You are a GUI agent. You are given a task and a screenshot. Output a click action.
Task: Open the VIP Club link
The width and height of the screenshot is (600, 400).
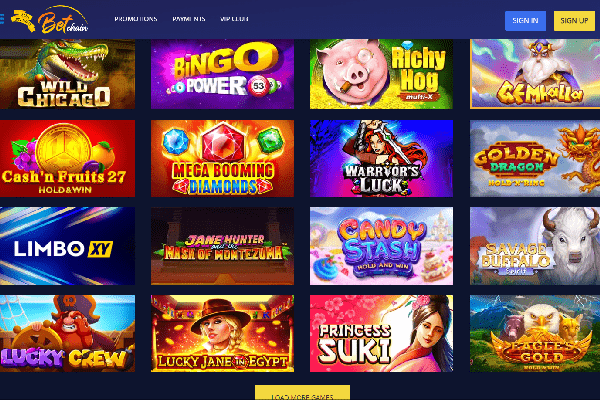pos(234,19)
